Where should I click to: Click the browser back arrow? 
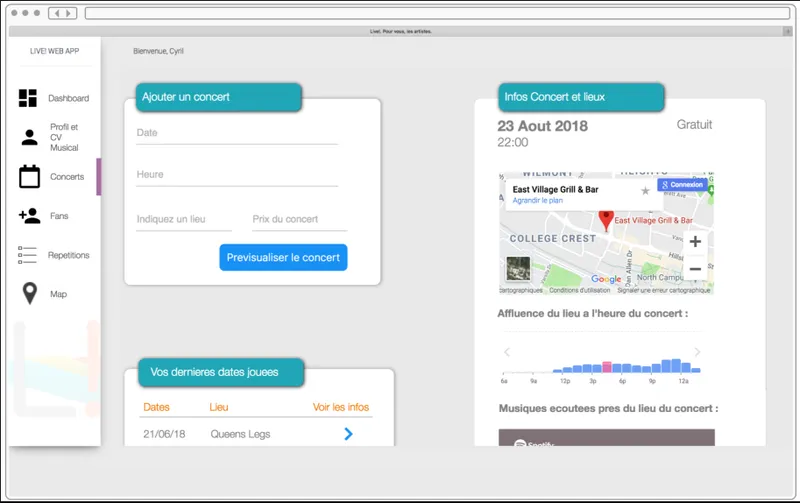pyautogui.click(x=57, y=13)
